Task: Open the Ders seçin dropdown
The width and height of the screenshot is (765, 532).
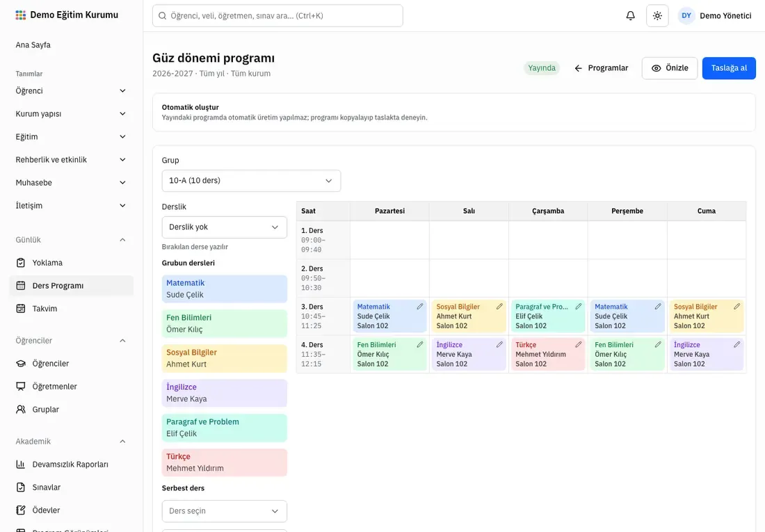Action: [225, 511]
